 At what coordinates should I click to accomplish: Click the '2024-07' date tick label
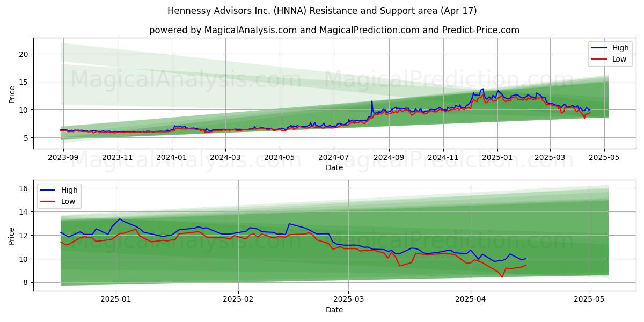(334, 158)
